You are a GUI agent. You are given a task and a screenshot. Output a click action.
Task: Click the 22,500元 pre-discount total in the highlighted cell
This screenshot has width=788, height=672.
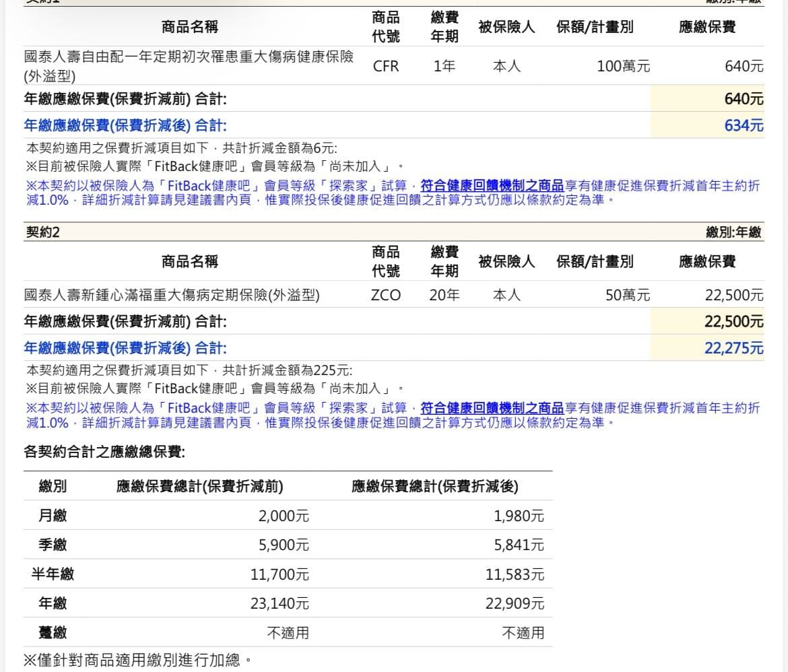[x=733, y=321]
